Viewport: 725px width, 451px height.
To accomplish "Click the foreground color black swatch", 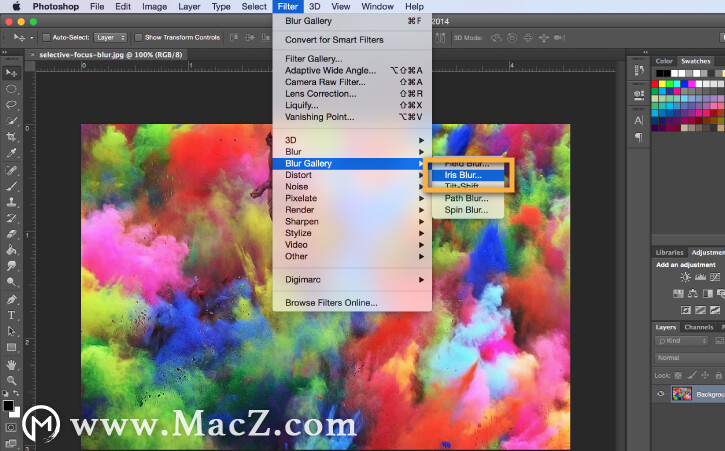I will [8, 406].
